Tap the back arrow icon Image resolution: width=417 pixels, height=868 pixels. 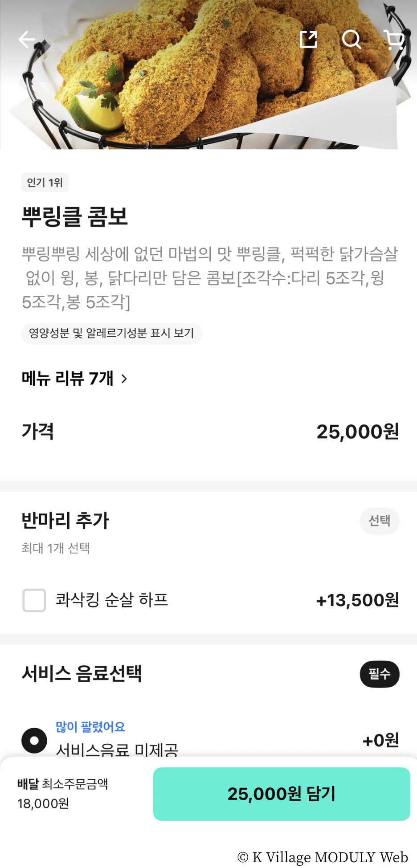click(26, 39)
